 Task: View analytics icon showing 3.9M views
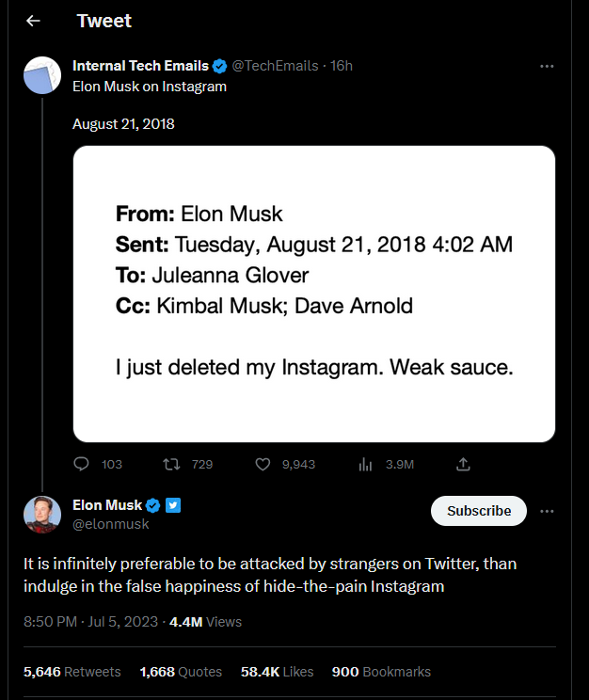click(x=366, y=464)
